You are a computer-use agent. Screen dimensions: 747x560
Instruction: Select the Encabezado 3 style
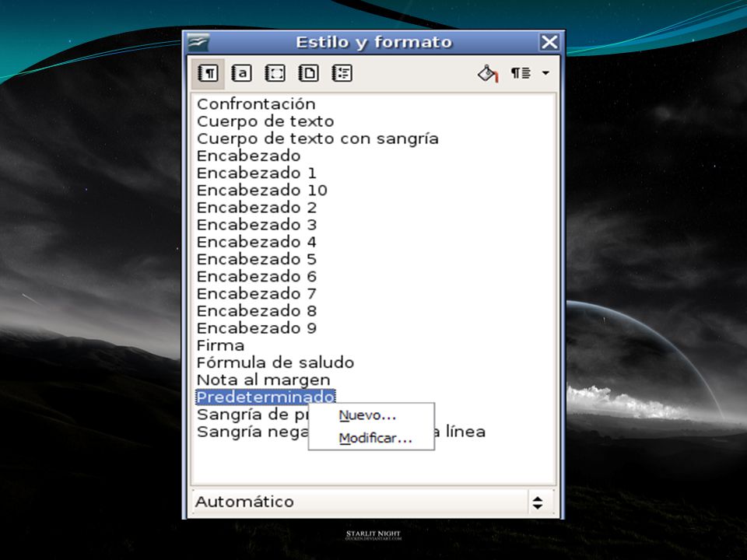pos(256,224)
